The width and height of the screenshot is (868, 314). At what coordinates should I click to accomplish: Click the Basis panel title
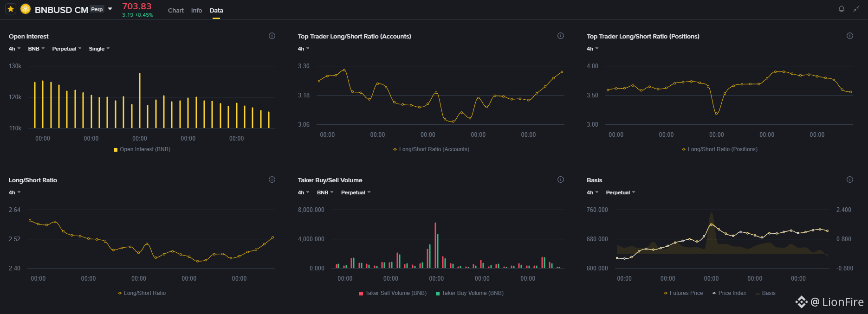coord(594,180)
